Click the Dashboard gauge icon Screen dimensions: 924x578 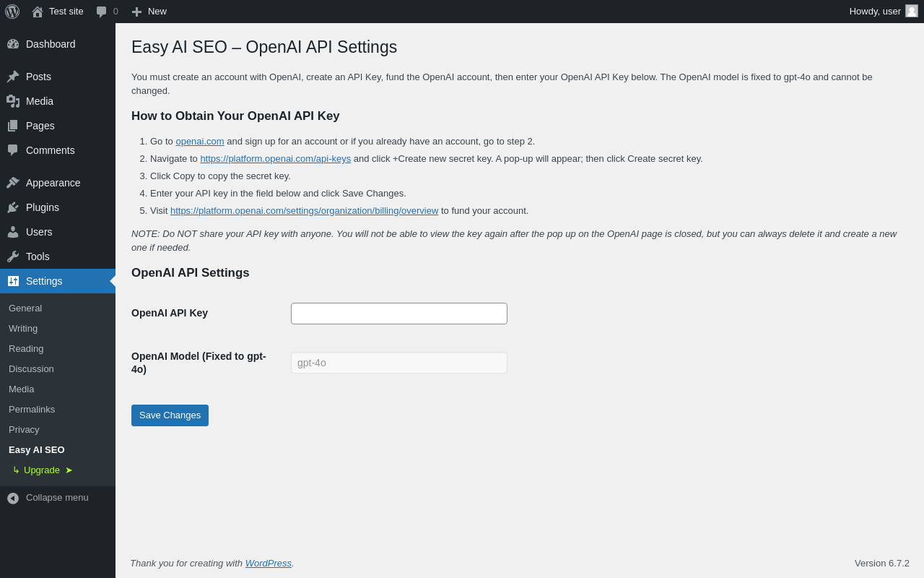pyautogui.click(x=13, y=44)
